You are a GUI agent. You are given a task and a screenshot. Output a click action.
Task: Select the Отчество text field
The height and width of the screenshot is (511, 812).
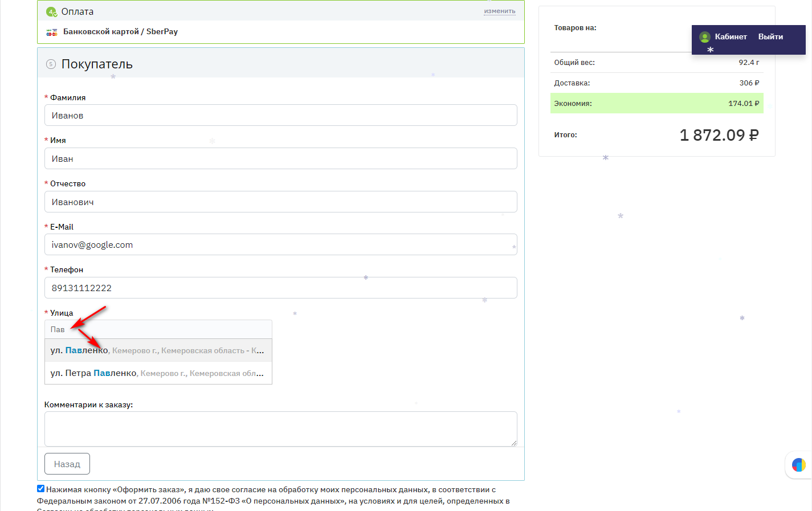[280, 202]
